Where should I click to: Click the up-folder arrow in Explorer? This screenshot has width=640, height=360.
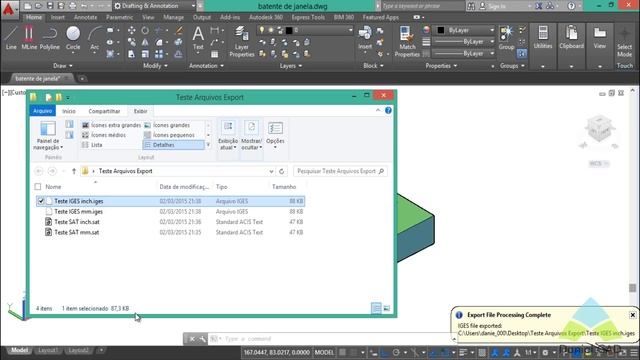(x=74, y=171)
